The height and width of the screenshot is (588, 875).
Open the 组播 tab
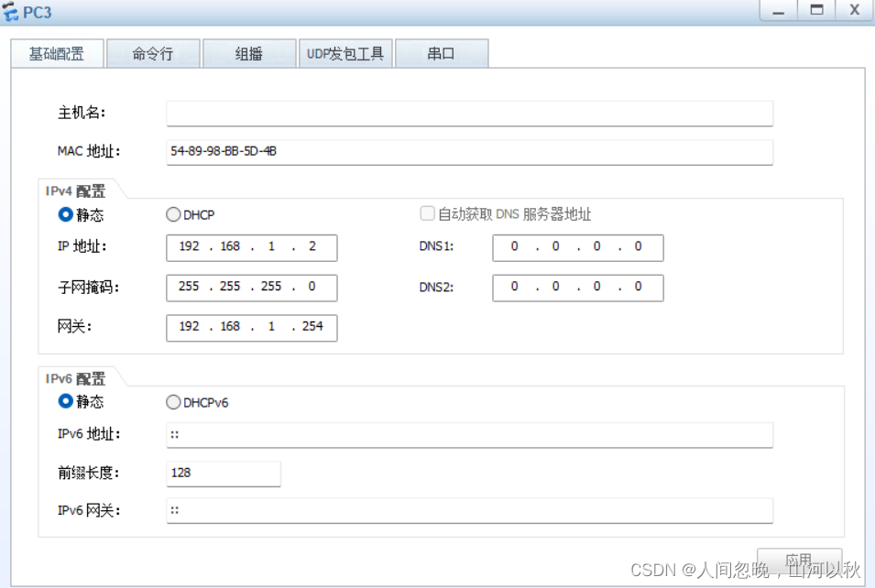point(249,54)
